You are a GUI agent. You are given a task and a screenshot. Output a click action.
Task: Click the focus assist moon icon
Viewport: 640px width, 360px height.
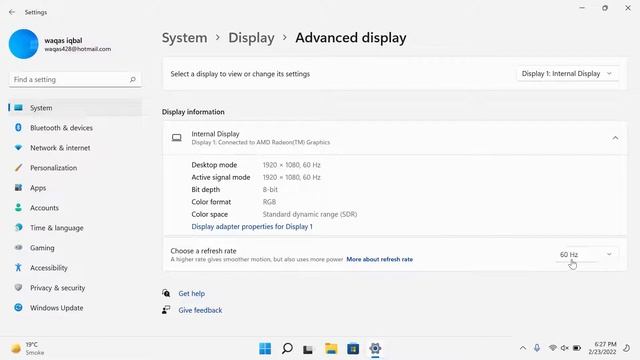(x=627, y=348)
